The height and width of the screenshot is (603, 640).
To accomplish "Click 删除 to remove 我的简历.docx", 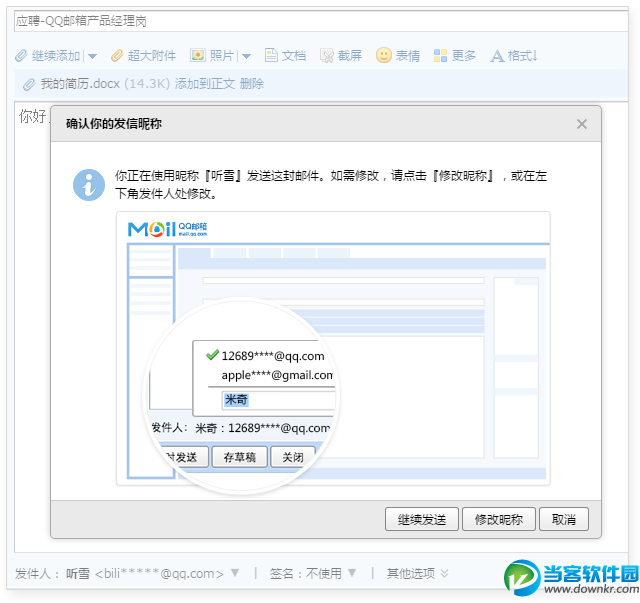I will coord(252,84).
